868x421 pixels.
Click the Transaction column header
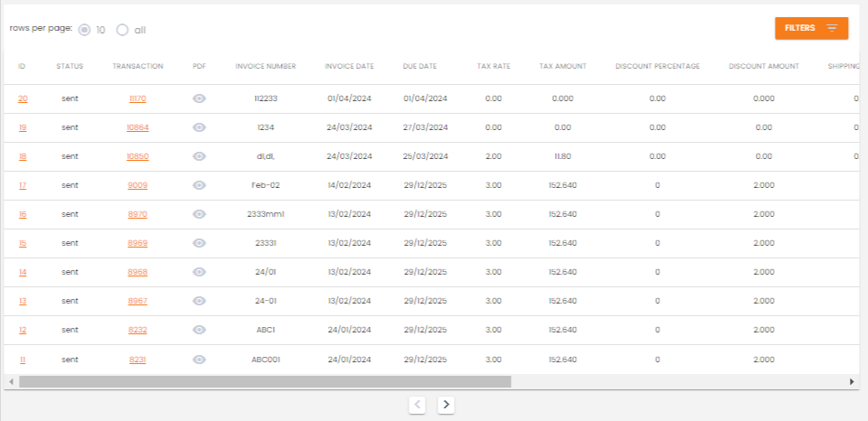tap(137, 66)
